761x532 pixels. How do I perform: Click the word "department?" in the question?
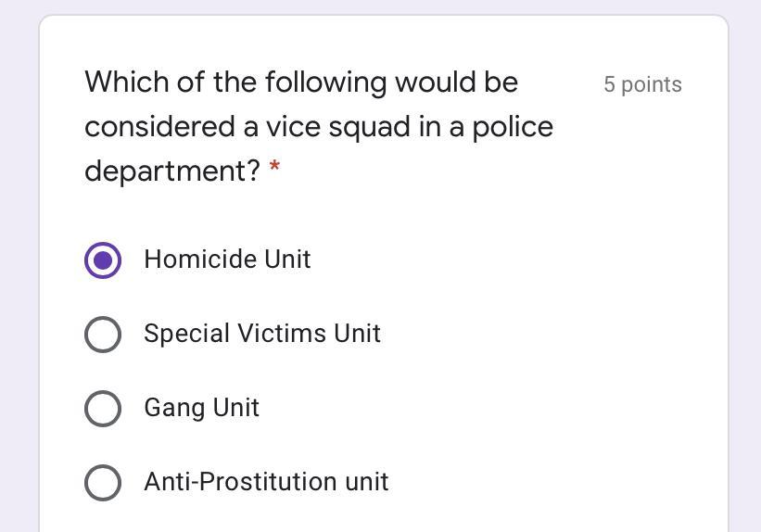click(x=172, y=171)
